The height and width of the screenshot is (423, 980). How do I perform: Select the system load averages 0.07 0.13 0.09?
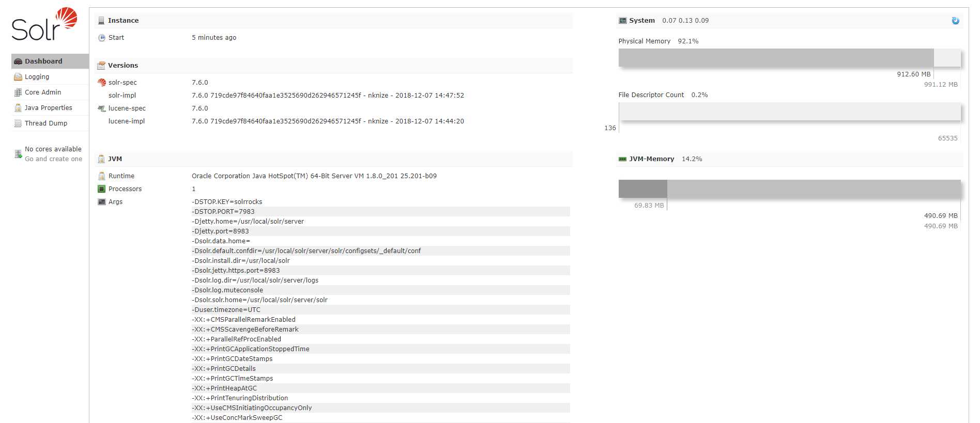point(685,21)
